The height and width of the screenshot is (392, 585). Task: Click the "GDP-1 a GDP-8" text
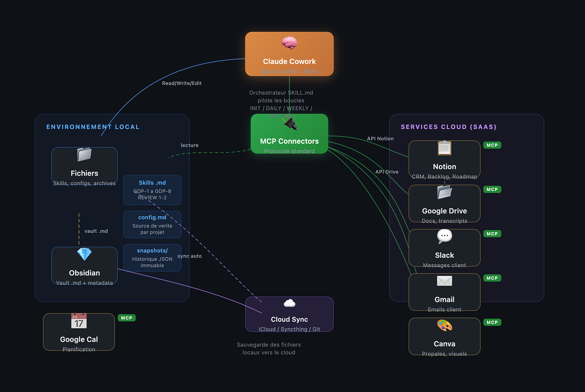(152, 191)
